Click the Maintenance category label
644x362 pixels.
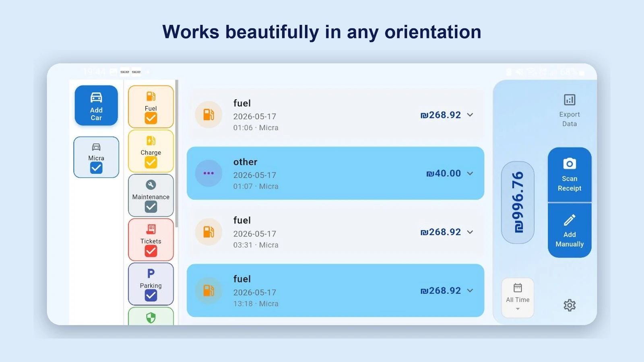[x=151, y=197]
